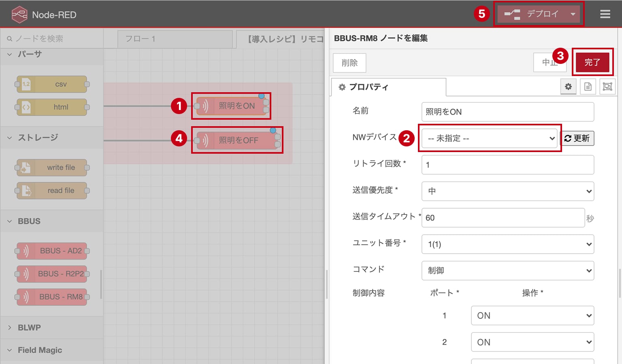The height and width of the screenshot is (364, 622).
Task: Click the 照明をON node input port
Action: point(197,106)
